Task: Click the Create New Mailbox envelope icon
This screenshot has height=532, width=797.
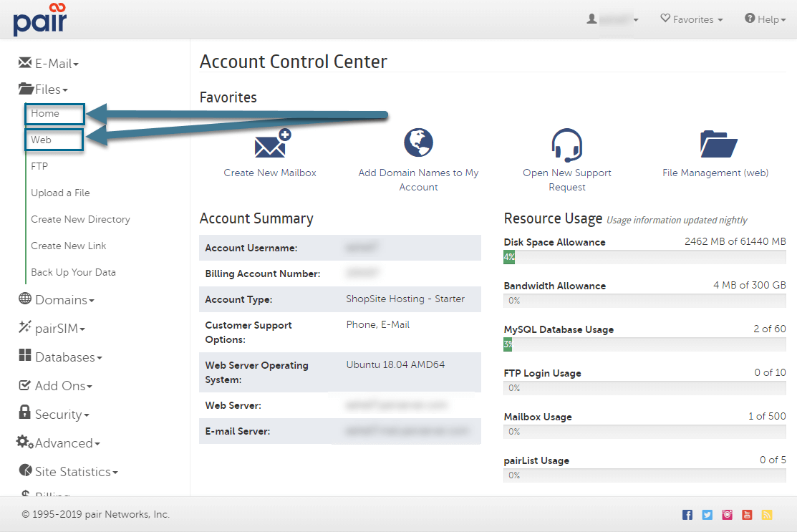Action: (x=270, y=144)
